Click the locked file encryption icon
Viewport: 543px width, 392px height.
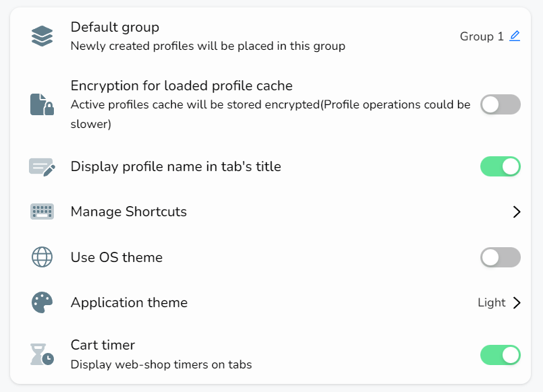click(42, 104)
